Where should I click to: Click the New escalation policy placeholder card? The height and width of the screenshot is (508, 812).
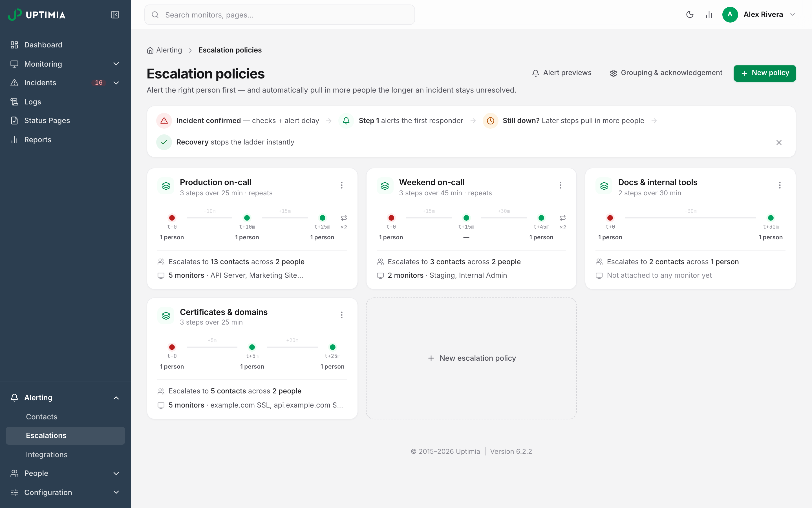click(471, 358)
